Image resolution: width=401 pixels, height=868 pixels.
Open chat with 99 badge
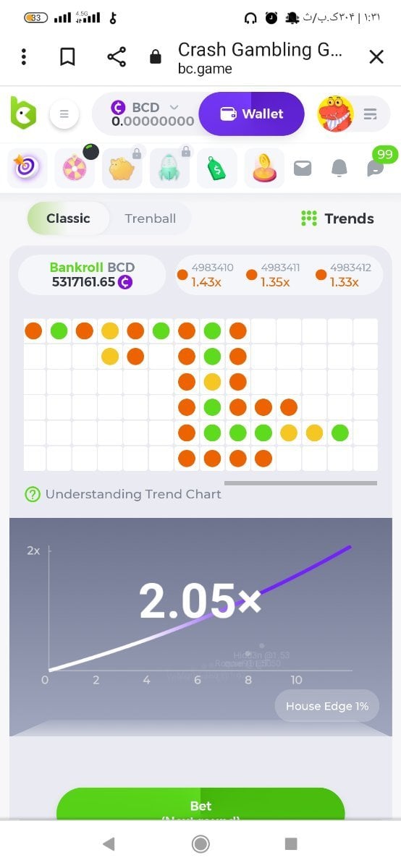pos(376,166)
